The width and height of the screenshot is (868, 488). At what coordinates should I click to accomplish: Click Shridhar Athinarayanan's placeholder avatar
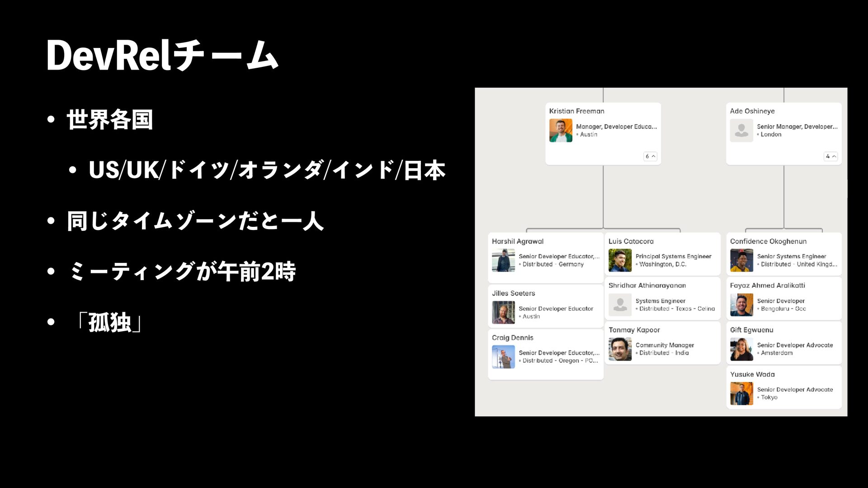tap(620, 305)
